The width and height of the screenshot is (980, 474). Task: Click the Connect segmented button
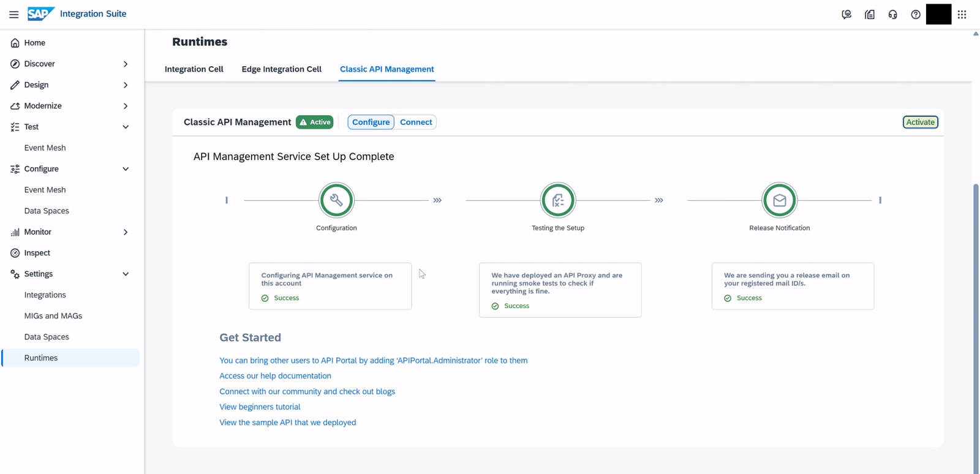point(416,122)
